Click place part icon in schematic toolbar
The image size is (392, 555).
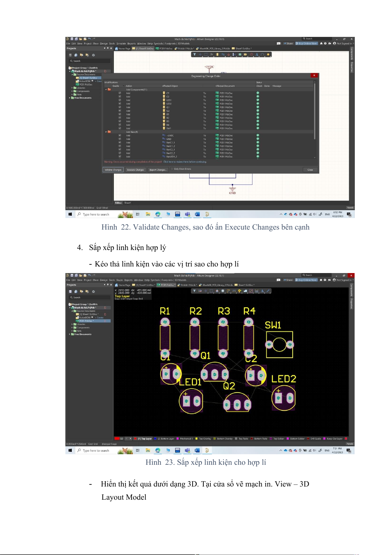[217, 55]
